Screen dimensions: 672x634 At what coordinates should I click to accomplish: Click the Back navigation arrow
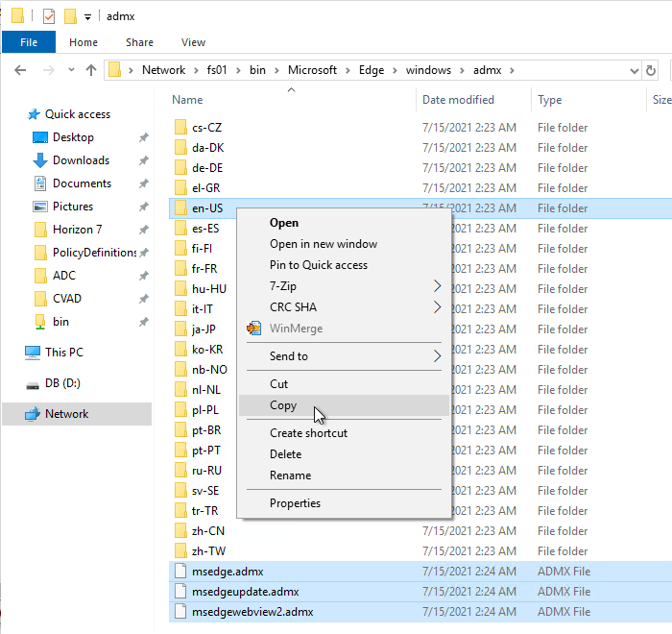[20, 70]
